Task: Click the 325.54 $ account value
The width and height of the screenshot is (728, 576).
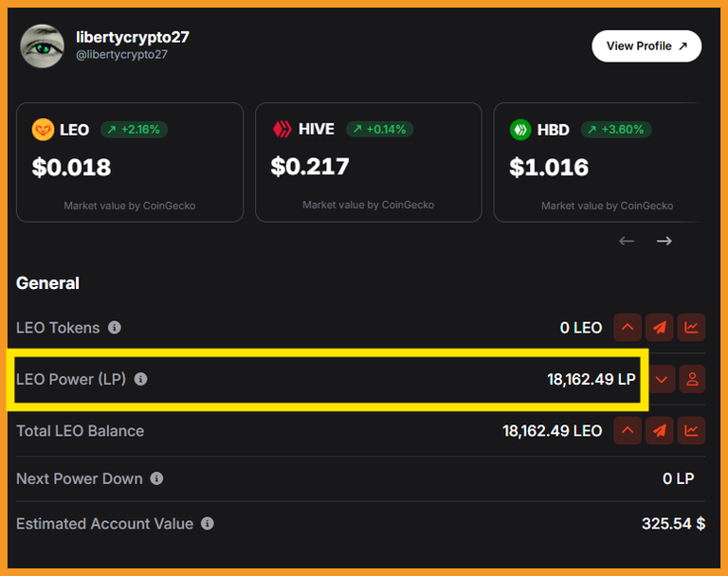Action: (673, 524)
